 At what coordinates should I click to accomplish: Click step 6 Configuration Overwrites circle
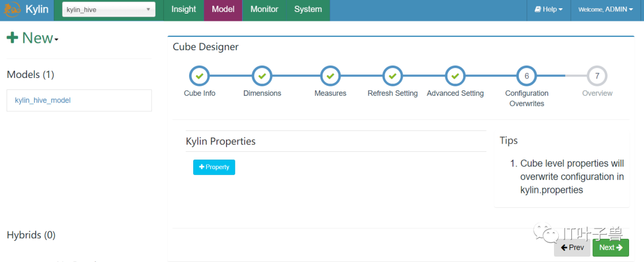[x=527, y=76]
